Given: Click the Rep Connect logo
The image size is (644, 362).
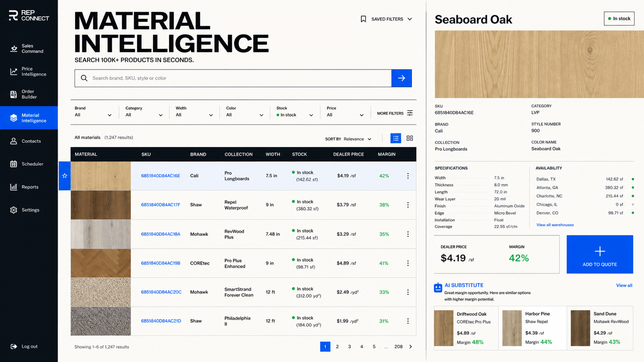Looking at the screenshot, I should pyautogui.click(x=29, y=15).
